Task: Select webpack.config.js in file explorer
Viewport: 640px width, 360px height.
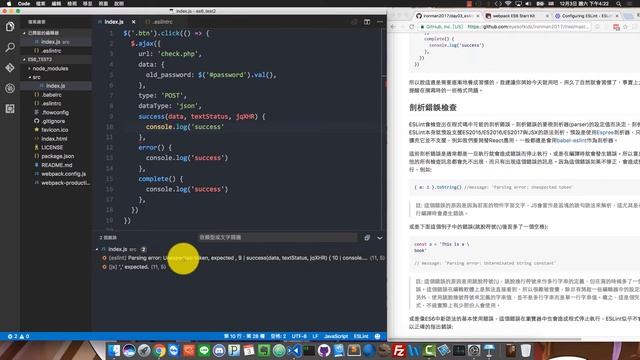Action: point(56,174)
